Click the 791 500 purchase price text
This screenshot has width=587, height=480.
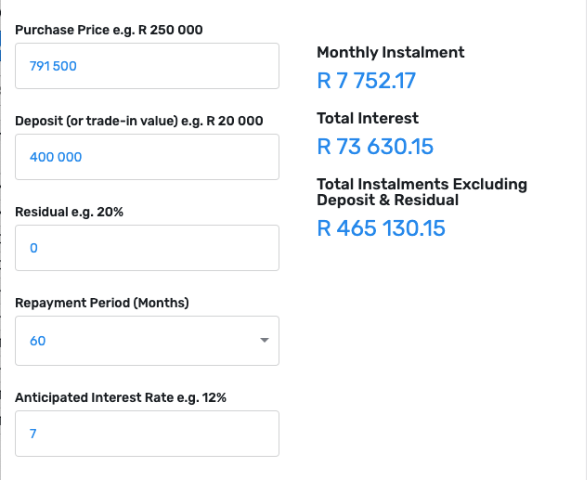[53, 66]
